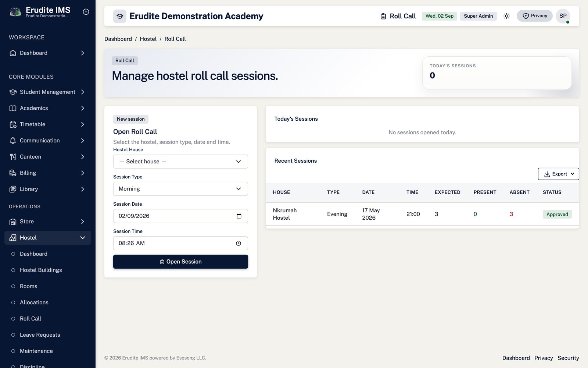Click the Session Time input field
The height and width of the screenshot is (368, 588).
tap(180, 243)
